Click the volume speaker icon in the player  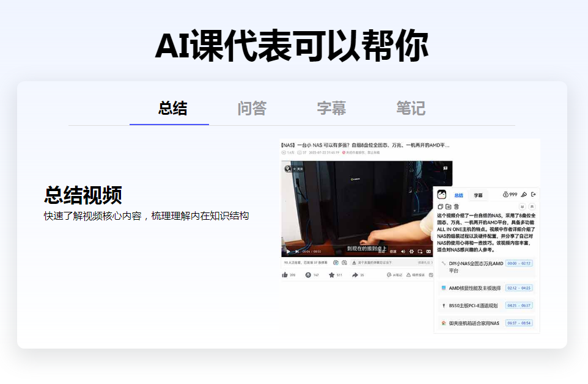pos(403,252)
